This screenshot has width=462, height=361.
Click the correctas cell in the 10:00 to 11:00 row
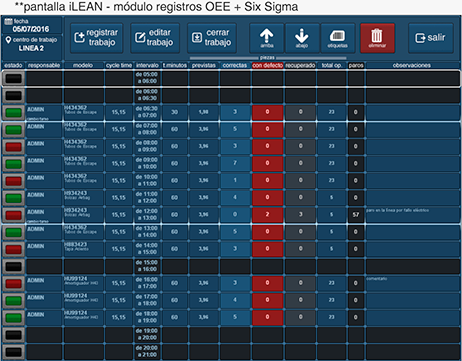pyautogui.click(x=235, y=180)
